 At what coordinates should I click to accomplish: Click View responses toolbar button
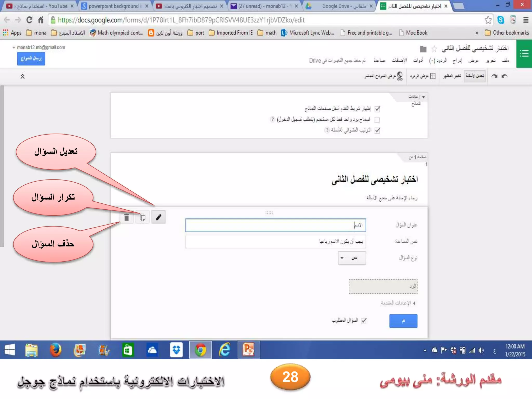[x=423, y=76]
